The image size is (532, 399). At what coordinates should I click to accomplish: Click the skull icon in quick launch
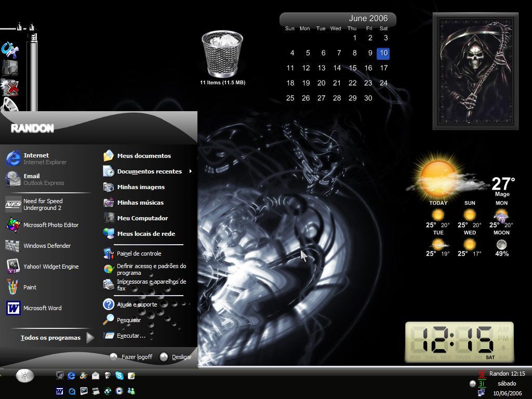pyautogui.click(x=108, y=376)
